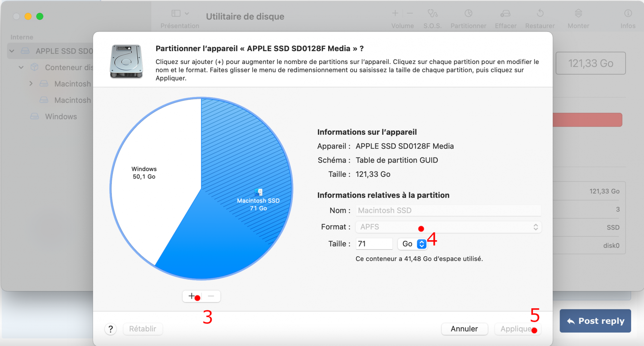Click the green fullscreen window button
The width and height of the screenshot is (644, 346).
[x=40, y=16]
